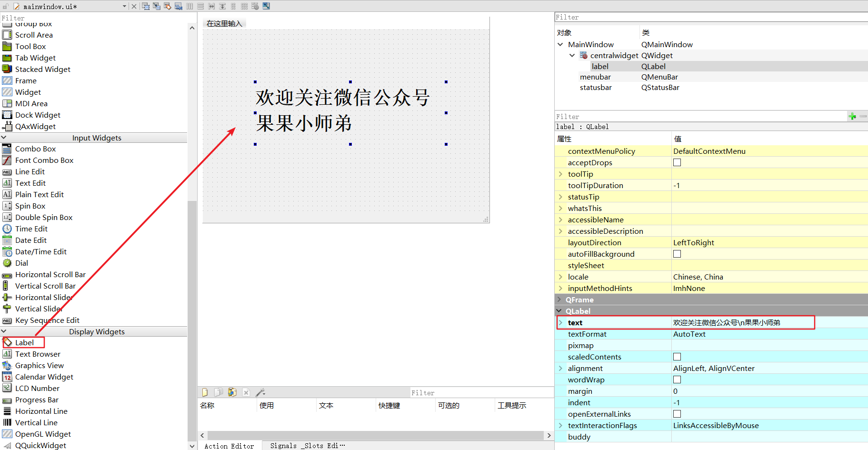Viewport: 868px width, 450px height.
Task: Click the Property Editor Filter field
Action: pos(700,116)
